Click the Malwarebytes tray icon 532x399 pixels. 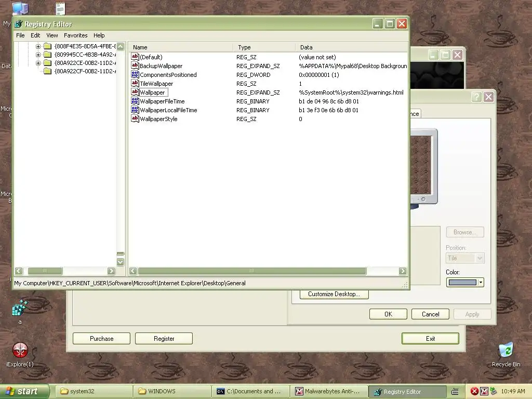484,391
